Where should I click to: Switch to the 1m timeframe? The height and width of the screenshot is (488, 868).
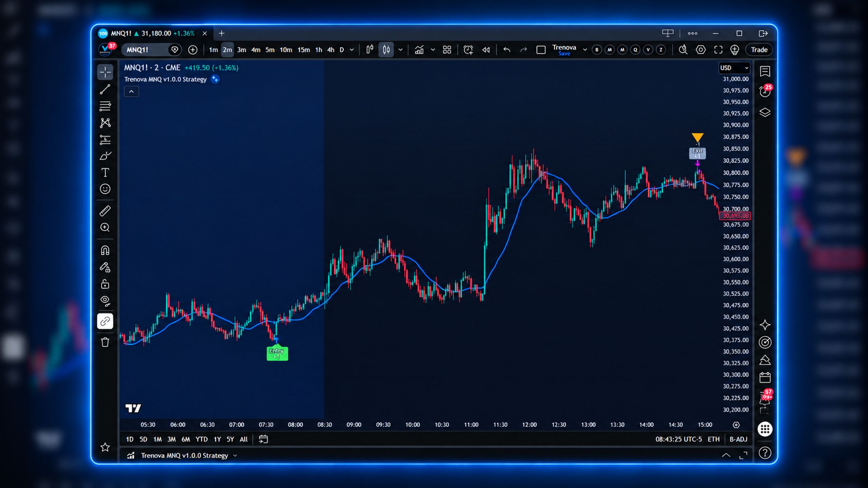click(213, 50)
